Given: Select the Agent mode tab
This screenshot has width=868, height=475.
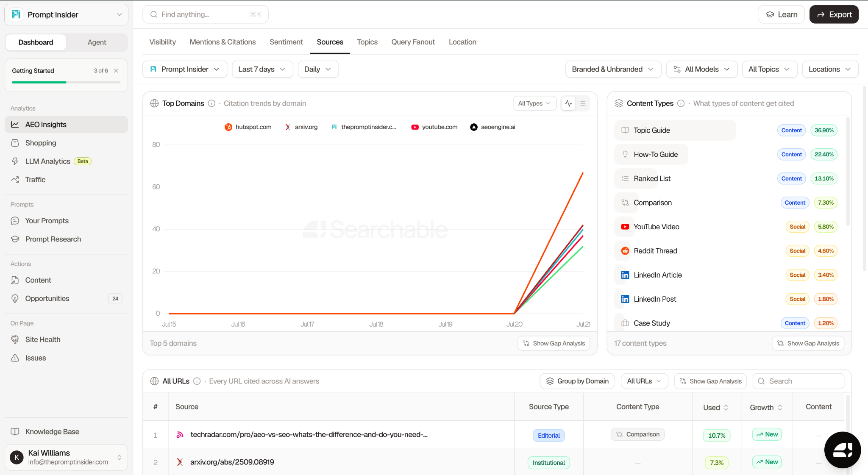Looking at the screenshot, I should pyautogui.click(x=97, y=42).
